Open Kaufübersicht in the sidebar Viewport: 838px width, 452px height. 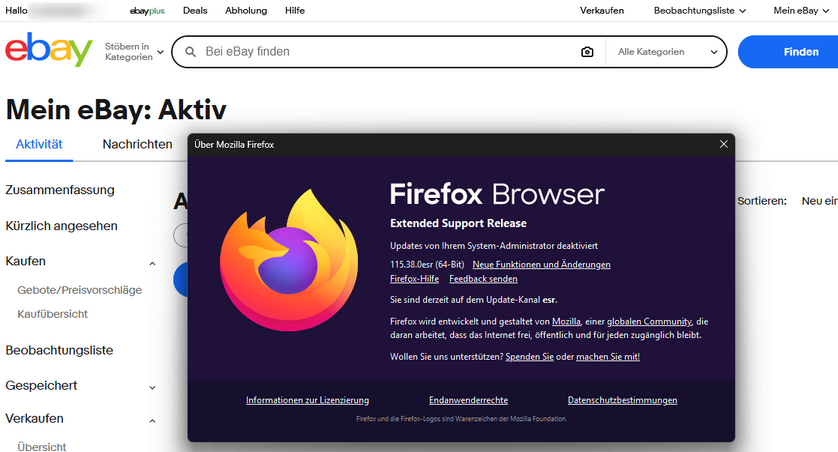click(x=52, y=314)
